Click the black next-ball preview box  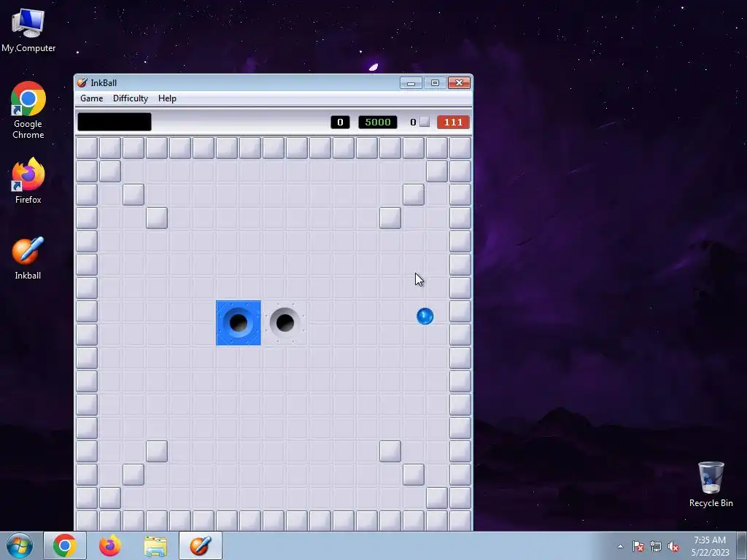(115, 122)
